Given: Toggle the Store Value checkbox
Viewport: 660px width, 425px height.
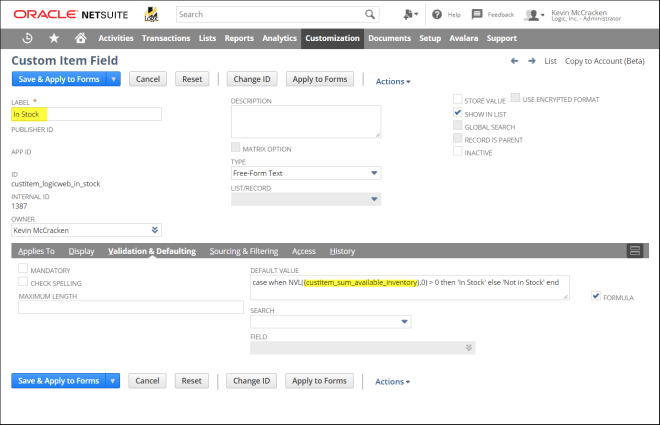Looking at the screenshot, I should (458, 99).
